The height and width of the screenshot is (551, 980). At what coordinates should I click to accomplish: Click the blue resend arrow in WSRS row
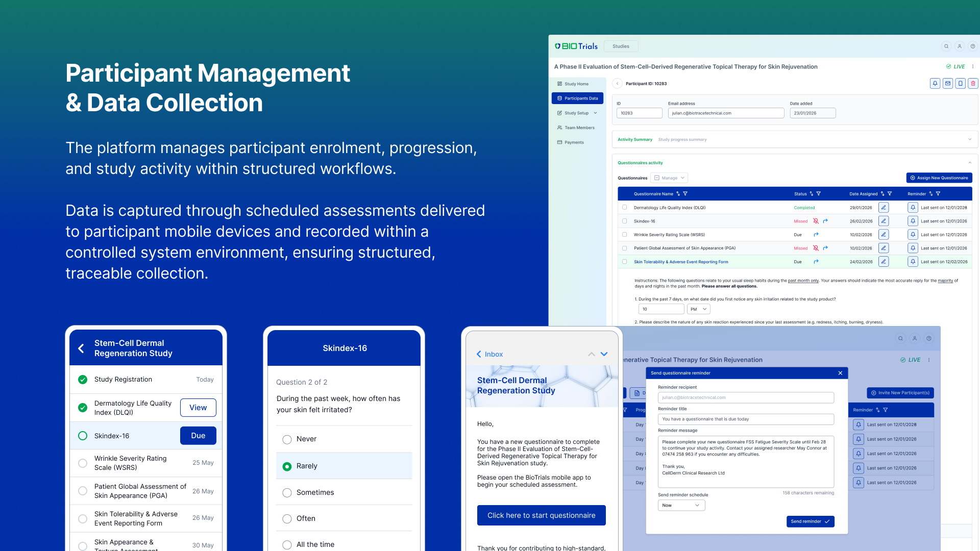816,235
